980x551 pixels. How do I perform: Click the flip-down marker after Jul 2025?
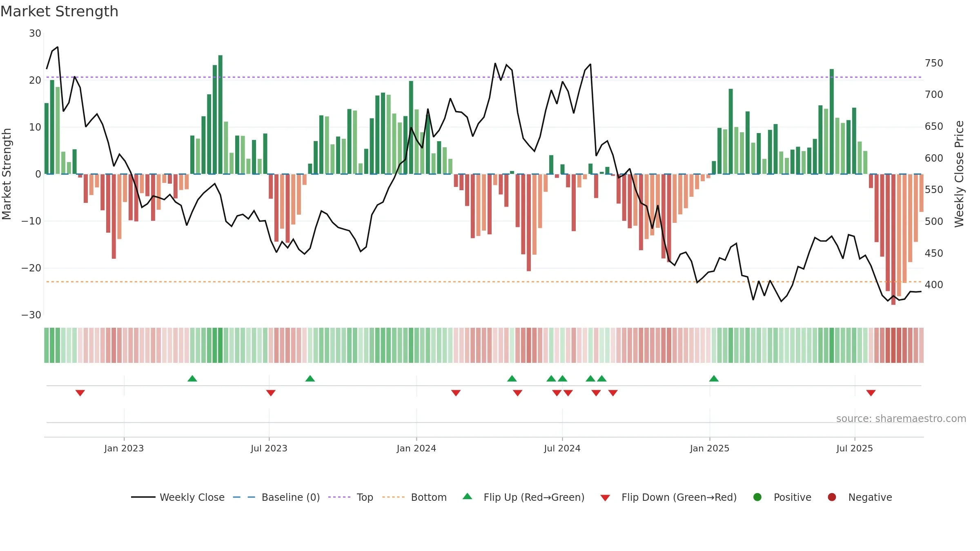tap(871, 393)
